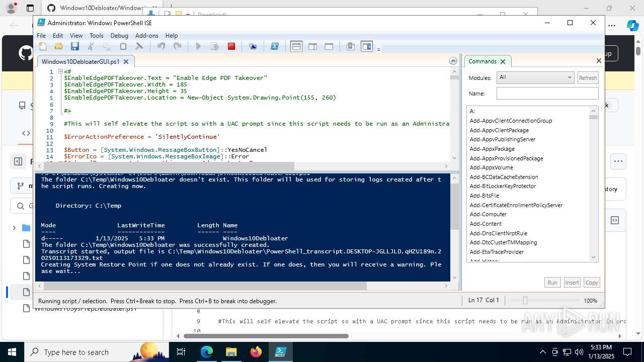
Task: Click the Show Command Window icon
Action: coord(351,46)
